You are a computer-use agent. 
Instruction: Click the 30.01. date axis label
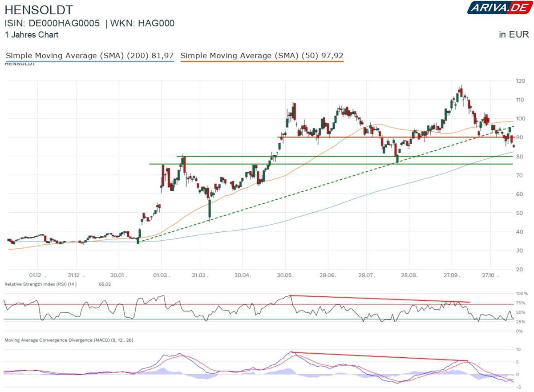119,276
